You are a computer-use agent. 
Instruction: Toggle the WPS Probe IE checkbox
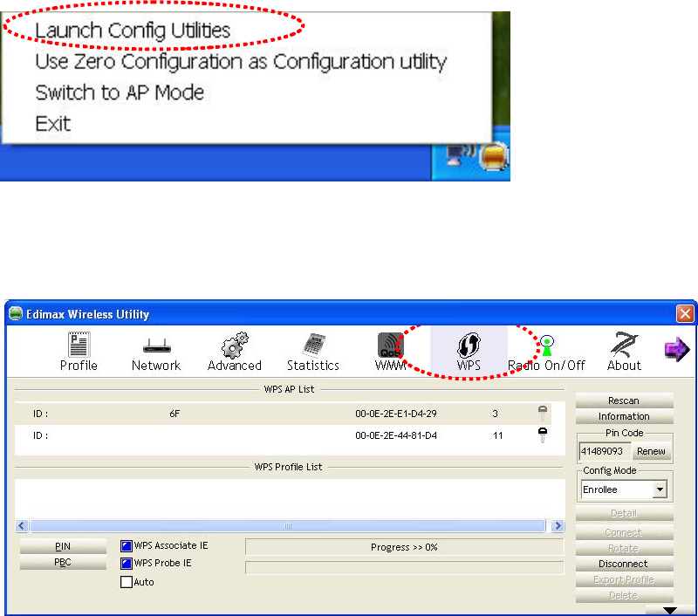click(127, 564)
